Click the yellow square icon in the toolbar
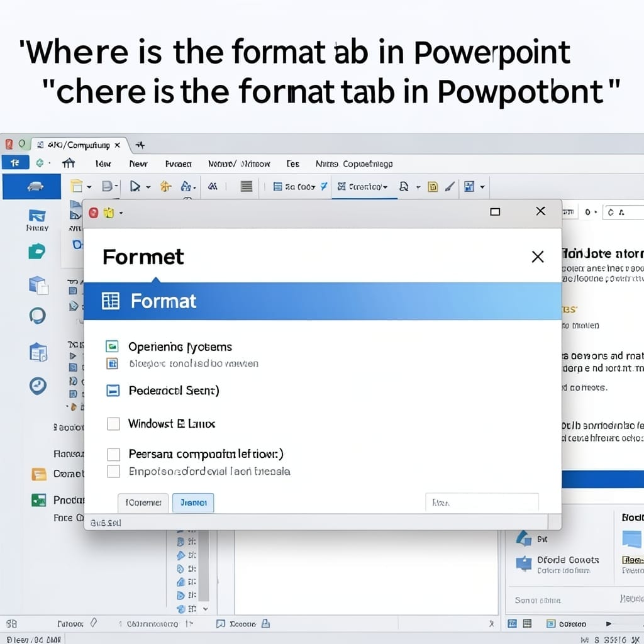This screenshot has height=644, width=644. coord(433,187)
